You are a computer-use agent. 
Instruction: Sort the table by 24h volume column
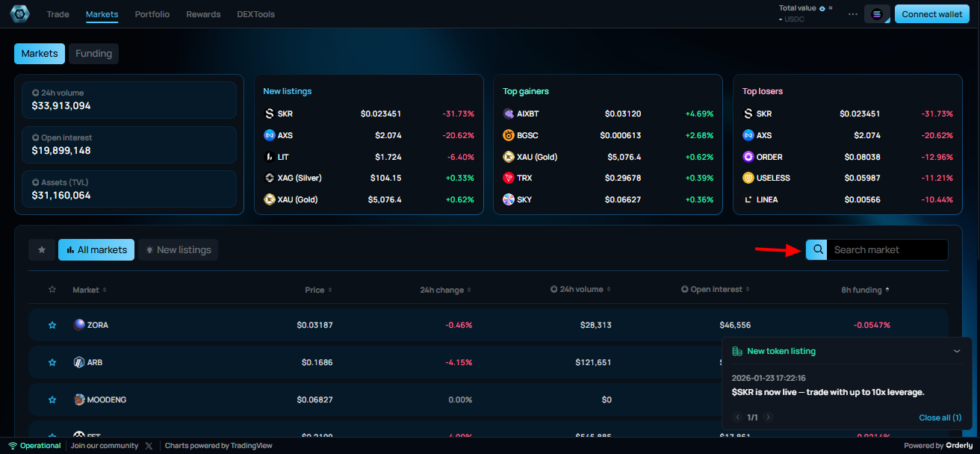(581, 290)
